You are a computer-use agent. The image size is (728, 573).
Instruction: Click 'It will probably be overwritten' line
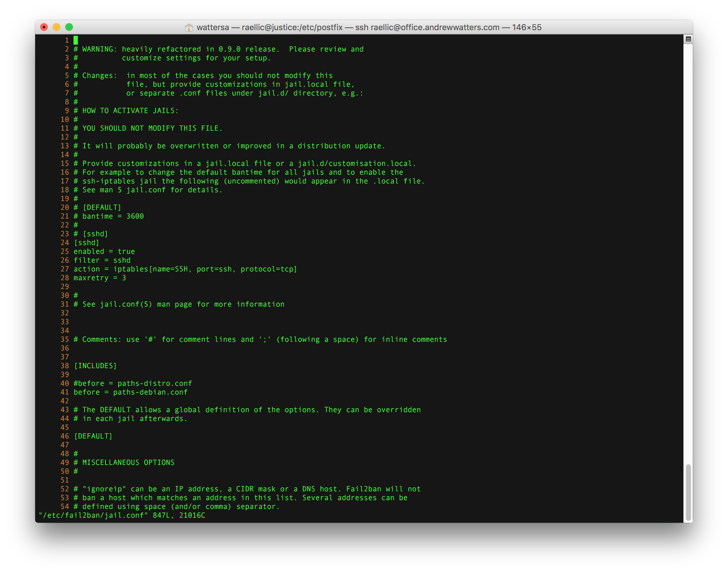point(229,146)
